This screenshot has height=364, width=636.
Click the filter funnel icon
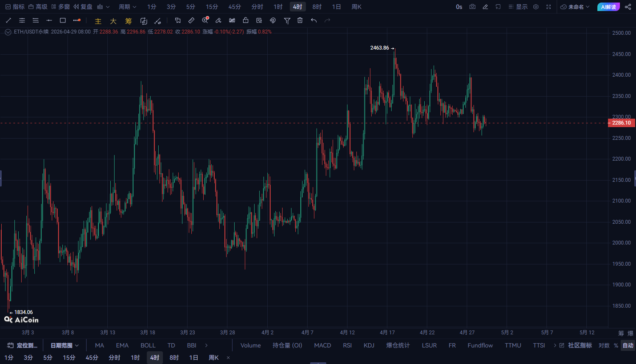(287, 20)
